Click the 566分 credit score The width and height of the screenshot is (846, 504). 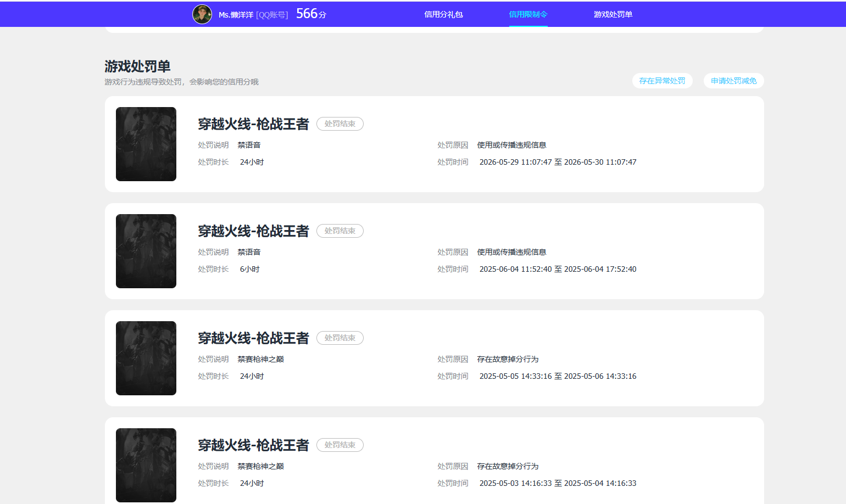click(311, 14)
